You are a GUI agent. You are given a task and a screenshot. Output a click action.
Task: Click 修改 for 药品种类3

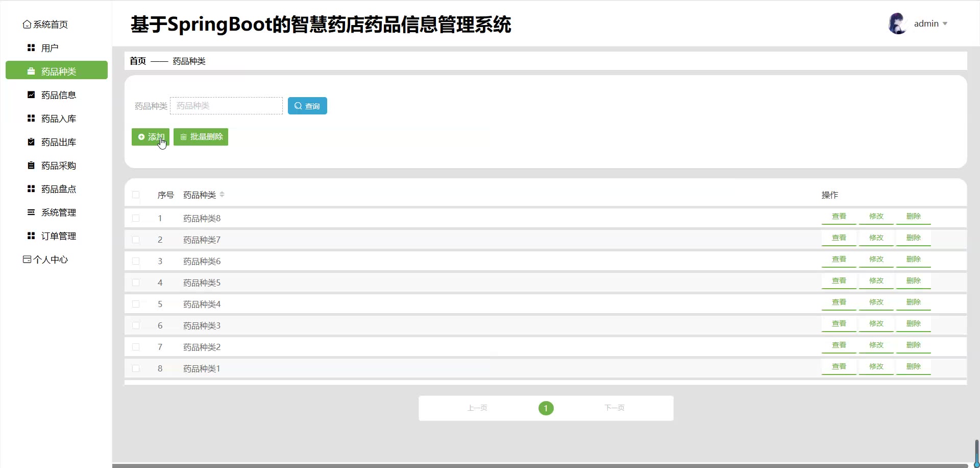[876, 324]
